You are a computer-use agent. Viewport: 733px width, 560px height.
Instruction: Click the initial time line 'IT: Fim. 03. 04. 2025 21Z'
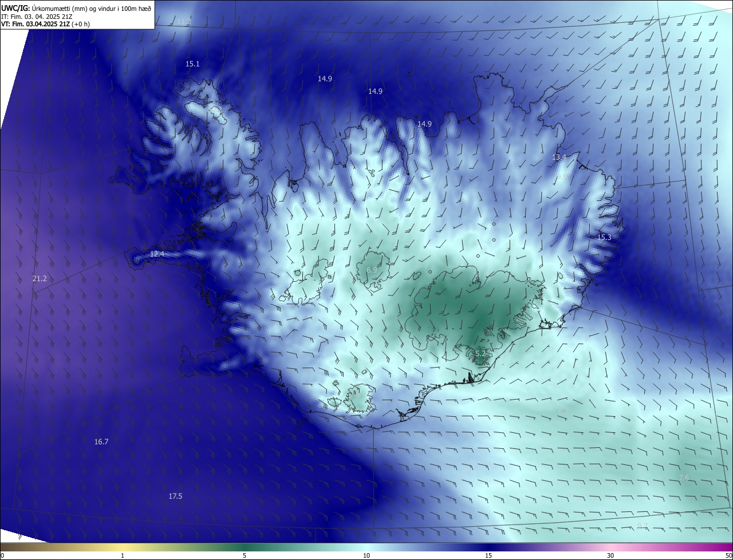pos(37,17)
